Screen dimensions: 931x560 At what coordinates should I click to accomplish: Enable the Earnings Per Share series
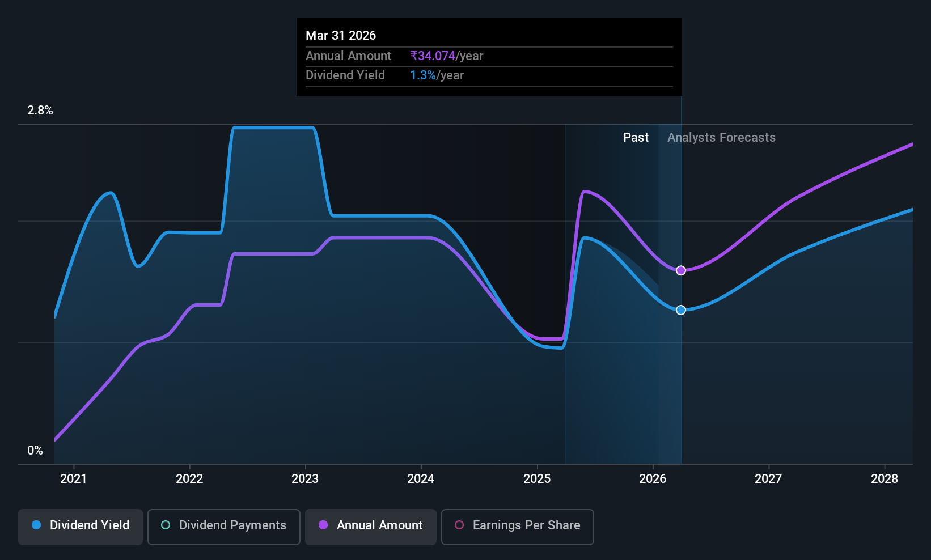tap(518, 527)
